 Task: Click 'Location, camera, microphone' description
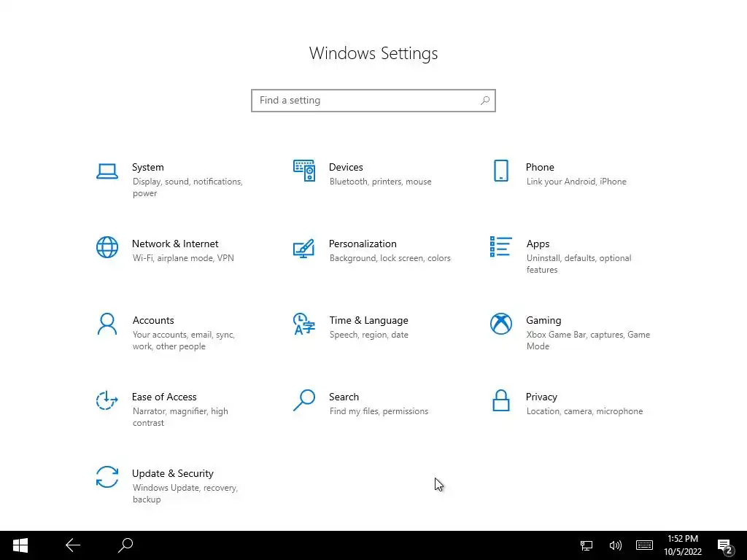[x=584, y=411]
